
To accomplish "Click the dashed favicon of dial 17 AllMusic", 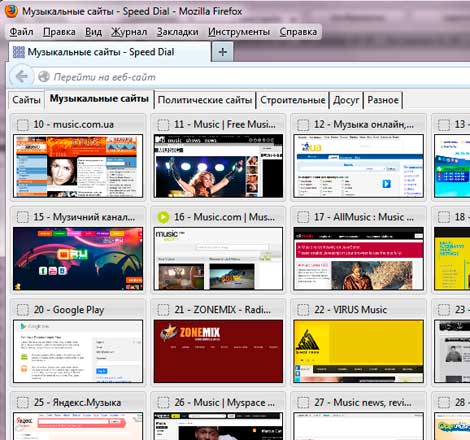I will 303,217.
